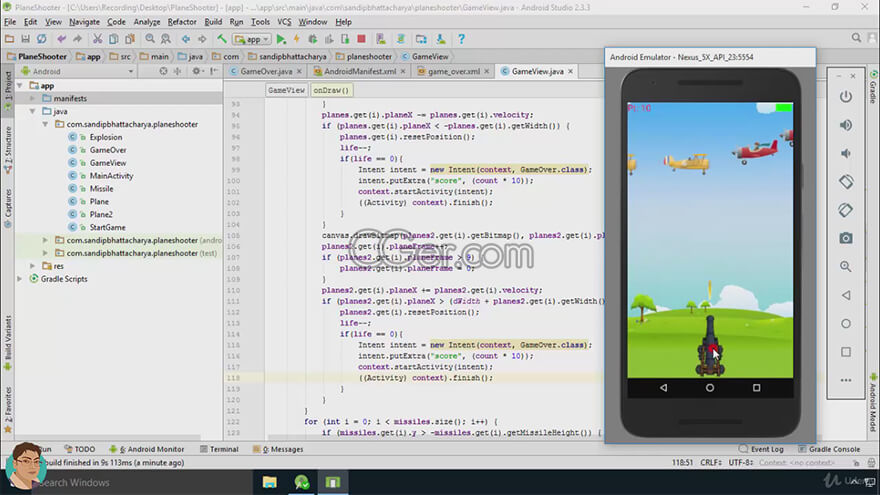Switch to the game_over.xml tab
880x495 pixels.
[x=453, y=71]
